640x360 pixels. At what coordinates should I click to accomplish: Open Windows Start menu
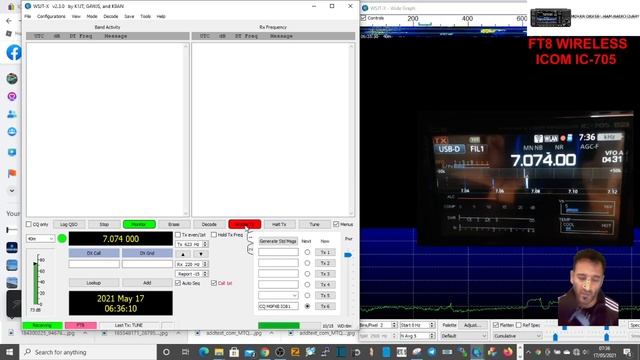(9, 352)
